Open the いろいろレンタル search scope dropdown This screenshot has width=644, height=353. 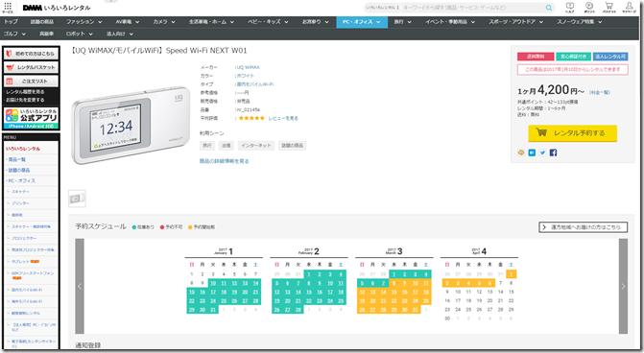382,8
